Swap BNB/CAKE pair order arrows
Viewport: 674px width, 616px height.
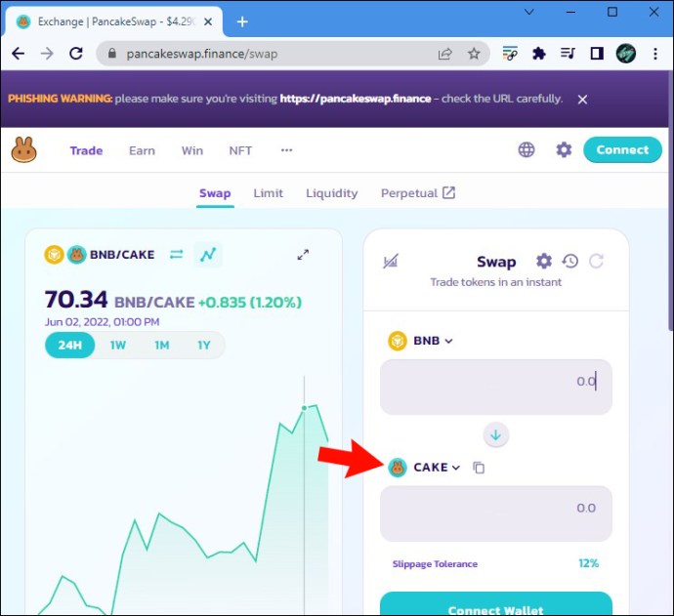[x=176, y=254]
